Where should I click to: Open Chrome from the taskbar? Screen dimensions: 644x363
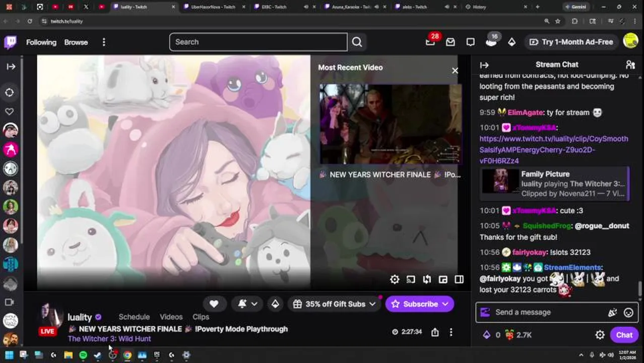coord(127,355)
